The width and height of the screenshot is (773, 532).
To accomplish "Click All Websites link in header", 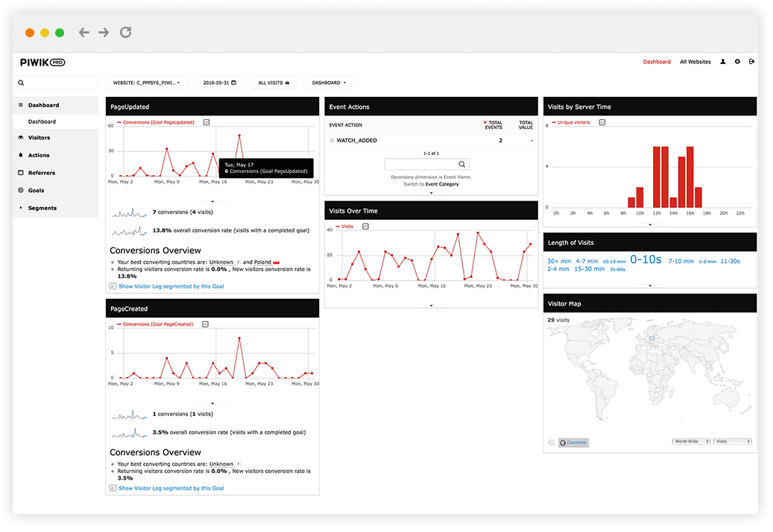I will [x=695, y=62].
